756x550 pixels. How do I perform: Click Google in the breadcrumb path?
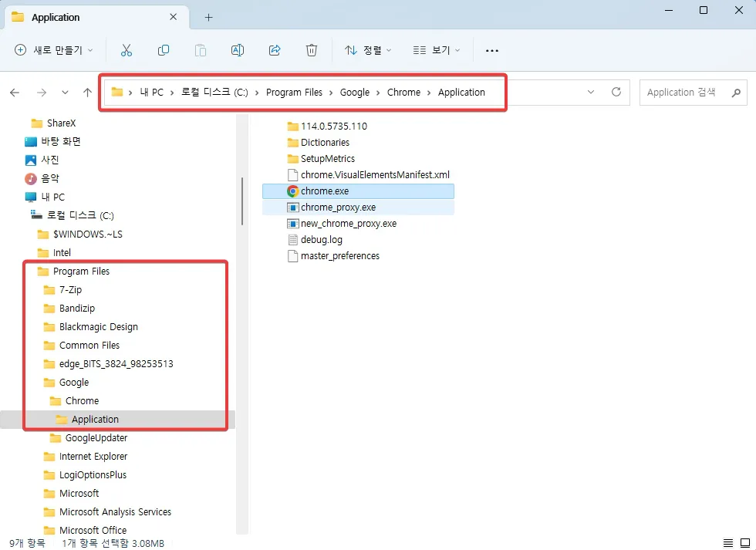point(354,92)
